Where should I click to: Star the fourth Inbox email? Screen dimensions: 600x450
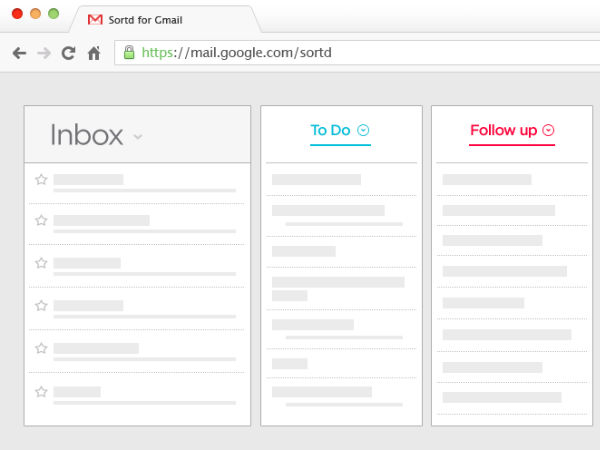41,305
